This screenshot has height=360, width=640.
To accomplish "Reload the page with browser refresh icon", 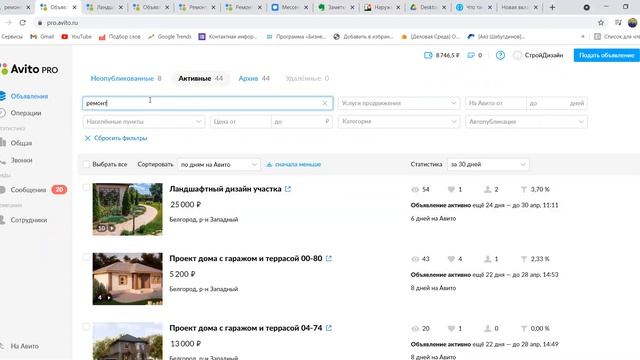I will tap(22, 23).
